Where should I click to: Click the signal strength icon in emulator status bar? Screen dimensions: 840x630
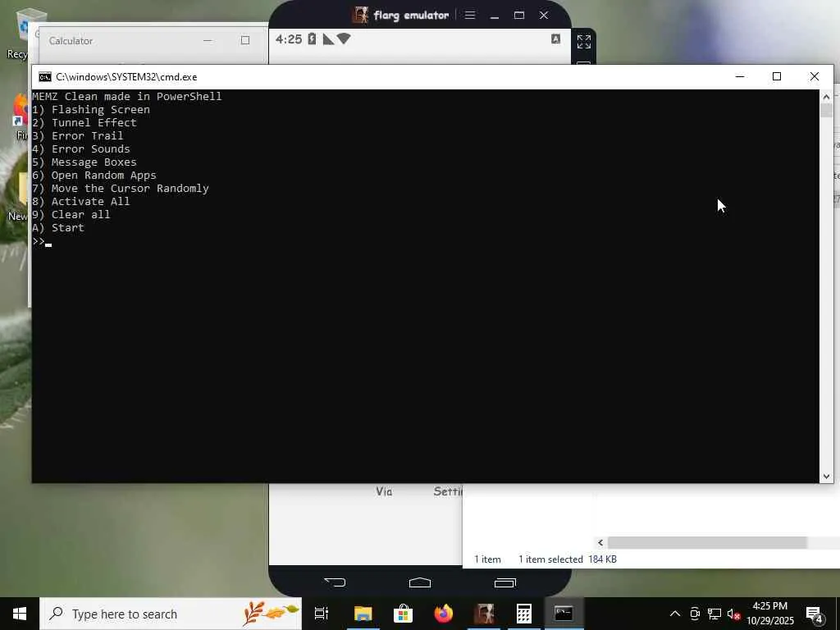328,39
